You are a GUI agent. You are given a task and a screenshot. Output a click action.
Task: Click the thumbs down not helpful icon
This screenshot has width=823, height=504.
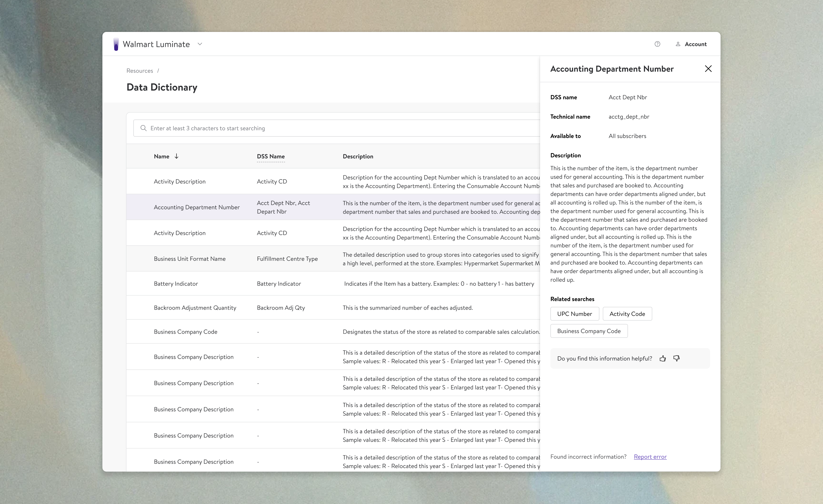676,358
